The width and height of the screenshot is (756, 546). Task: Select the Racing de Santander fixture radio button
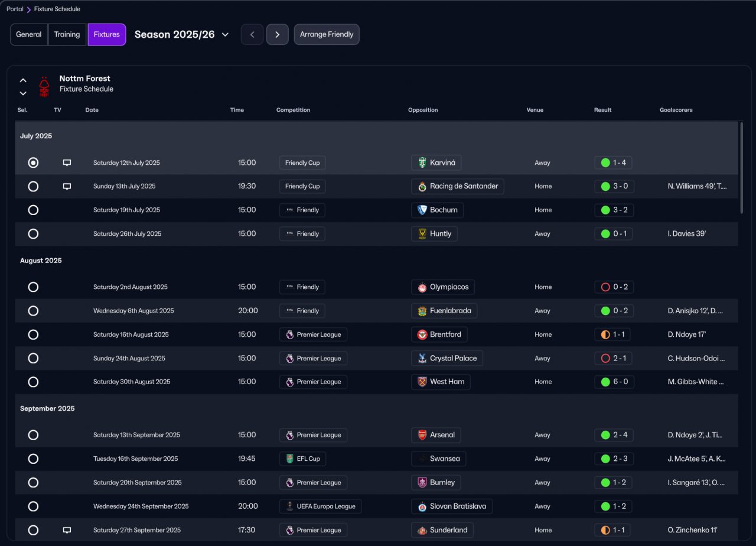(x=33, y=186)
